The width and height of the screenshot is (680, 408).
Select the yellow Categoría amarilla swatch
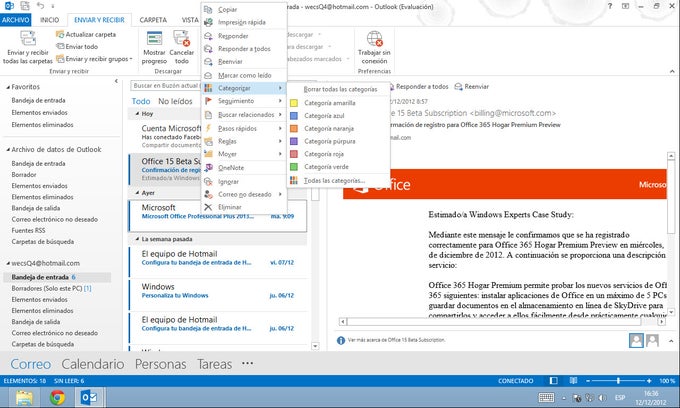[x=294, y=103]
